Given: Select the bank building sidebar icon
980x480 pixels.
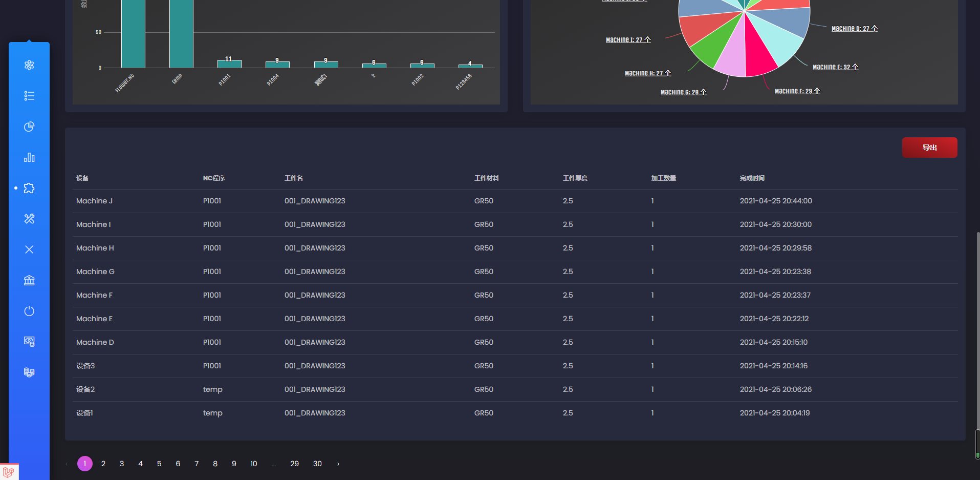Looking at the screenshot, I should tap(29, 280).
